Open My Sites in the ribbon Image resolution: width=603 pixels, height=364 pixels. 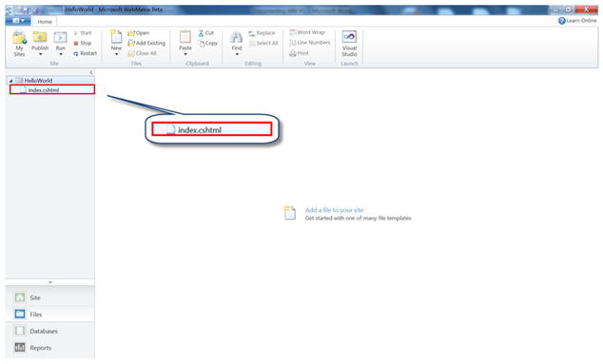(x=19, y=44)
